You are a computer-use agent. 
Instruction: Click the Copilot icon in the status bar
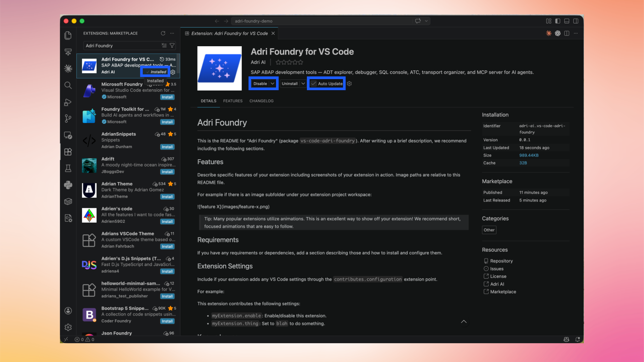(566, 339)
